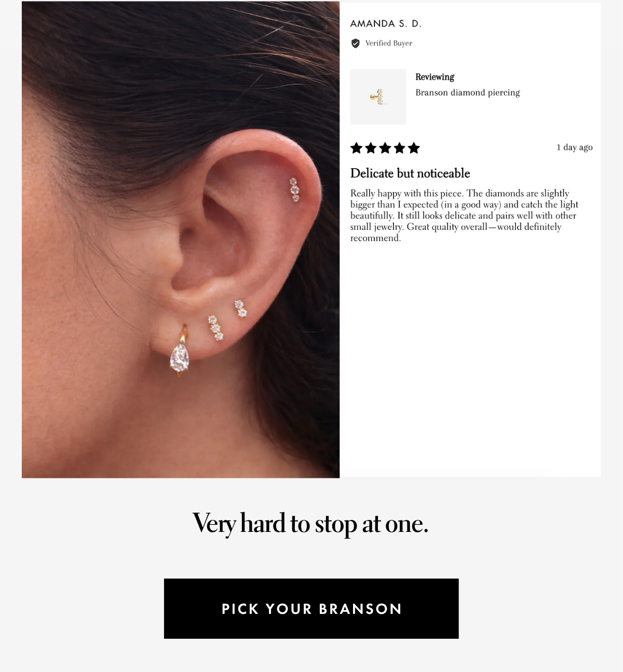
Task: Click the two-diamond upper lobe stud
Action: point(240,308)
